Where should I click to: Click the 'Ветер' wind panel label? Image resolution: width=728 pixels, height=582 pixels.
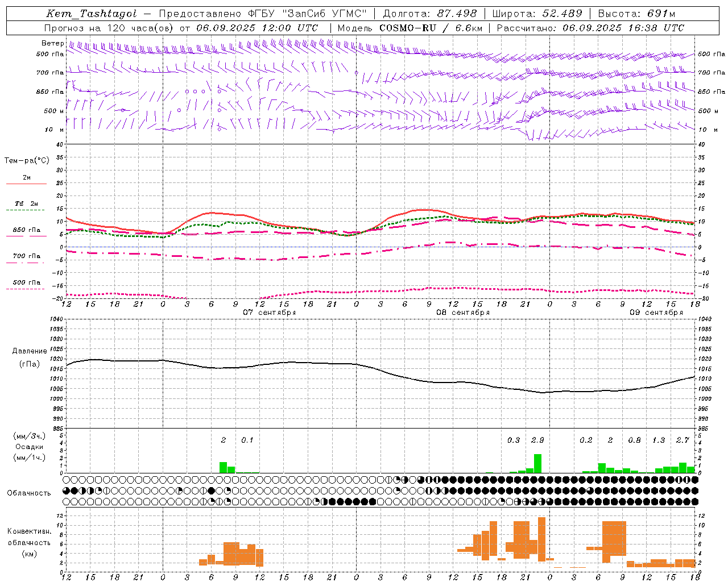tap(52, 43)
